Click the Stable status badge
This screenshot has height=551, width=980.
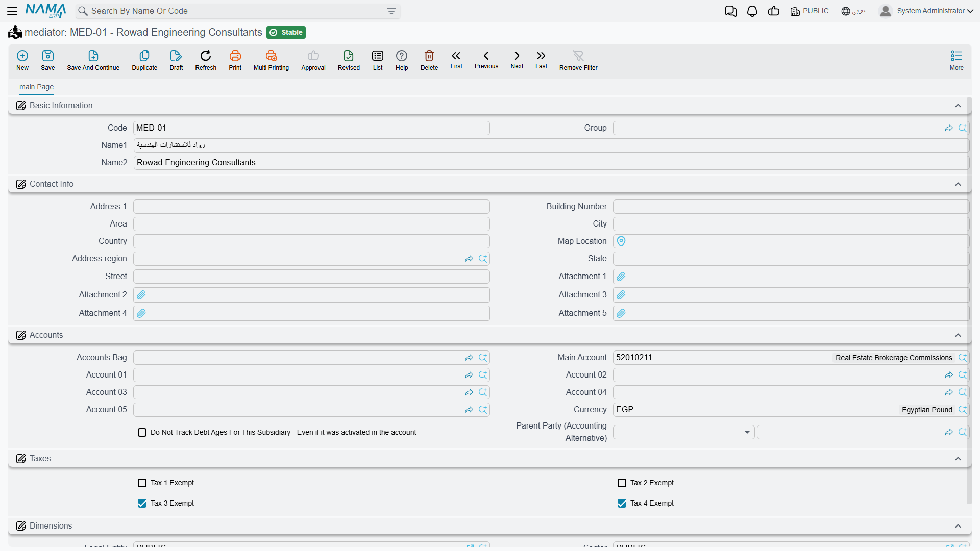tap(286, 33)
